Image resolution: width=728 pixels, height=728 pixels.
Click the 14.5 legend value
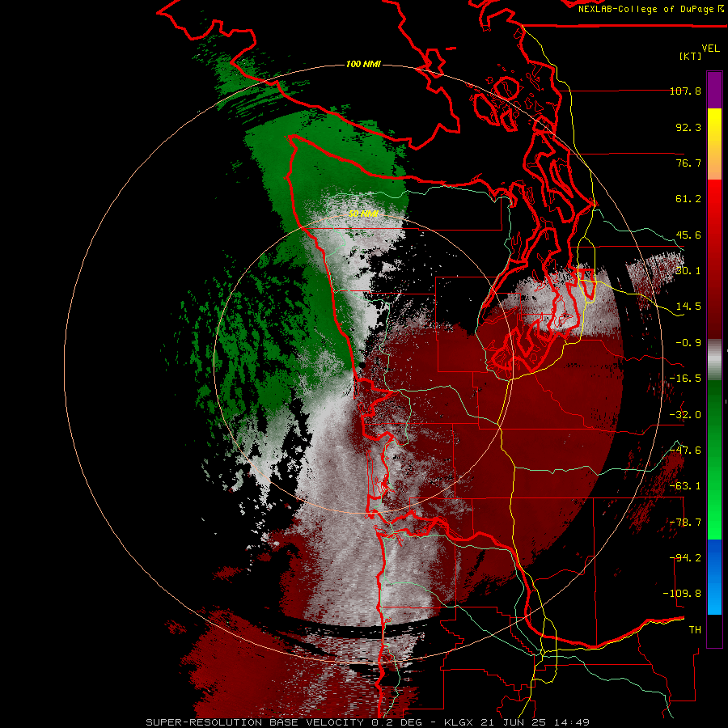pos(688,307)
